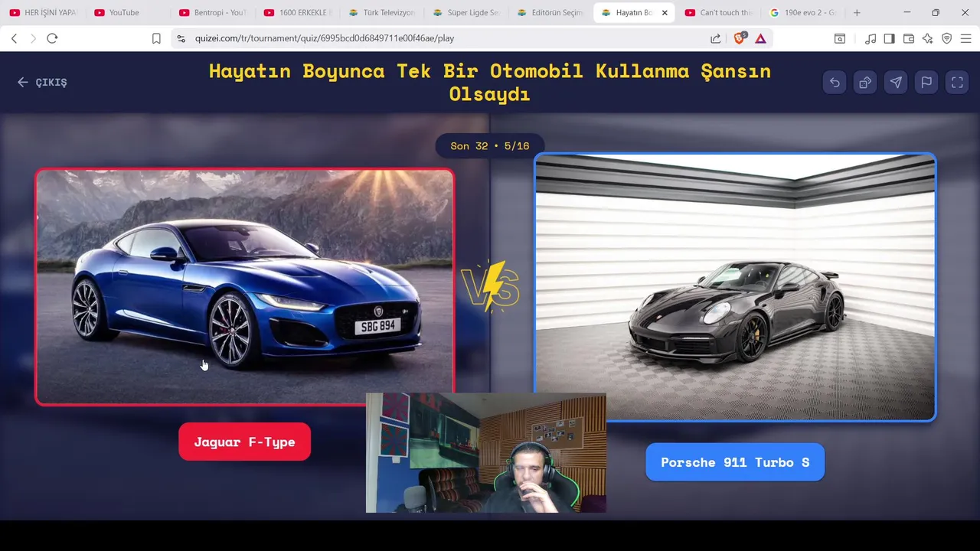The width and height of the screenshot is (980, 551).
Task: Open the browser hamburger menu
Action: (966, 38)
